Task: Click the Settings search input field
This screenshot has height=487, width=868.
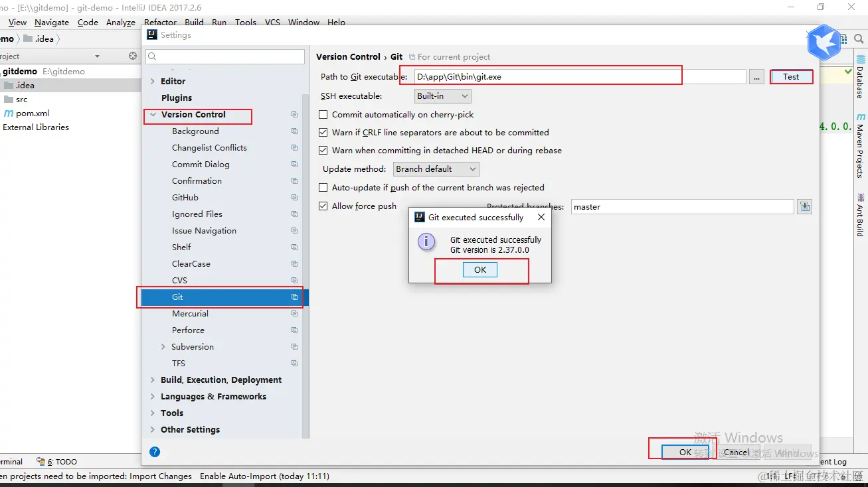Action: pyautogui.click(x=225, y=56)
